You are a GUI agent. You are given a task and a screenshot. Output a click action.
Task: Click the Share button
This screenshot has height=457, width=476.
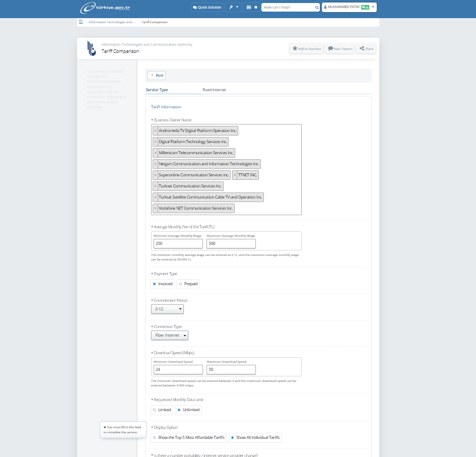(366, 48)
